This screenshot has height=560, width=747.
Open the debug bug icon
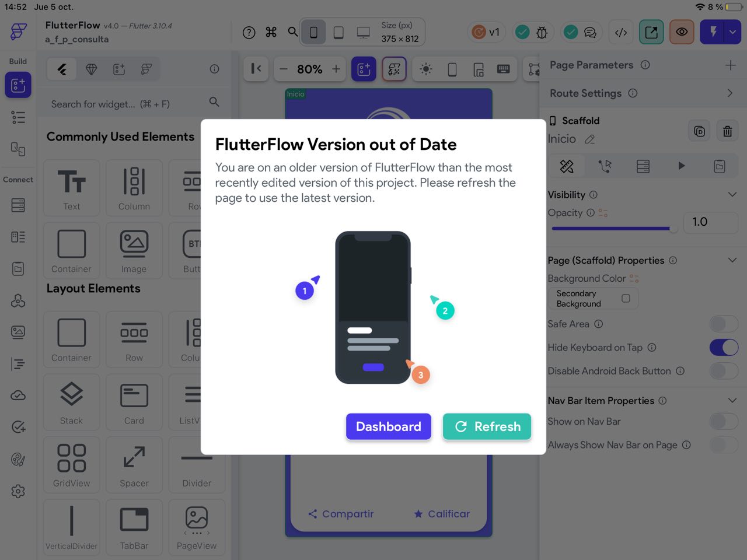click(542, 32)
